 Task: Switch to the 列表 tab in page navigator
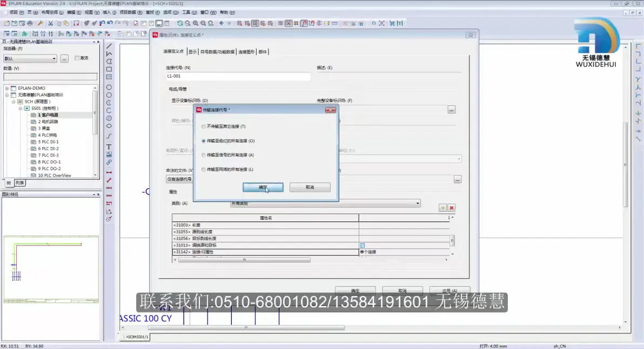pyautogui.click(x=19, y=183)
